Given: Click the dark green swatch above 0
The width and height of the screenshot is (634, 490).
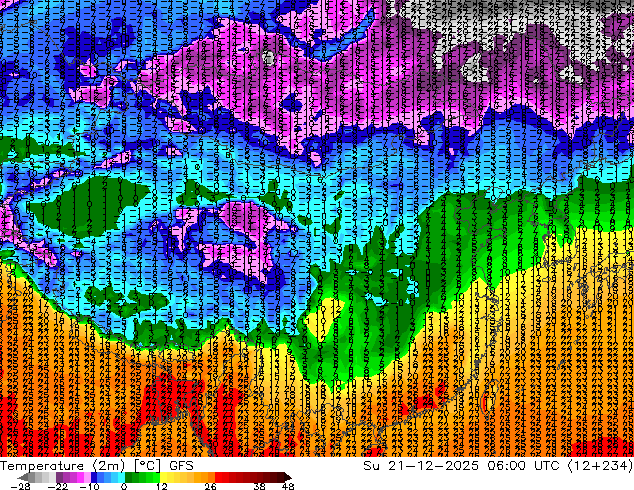Looking at the screenshot, I should pos(129,477).
